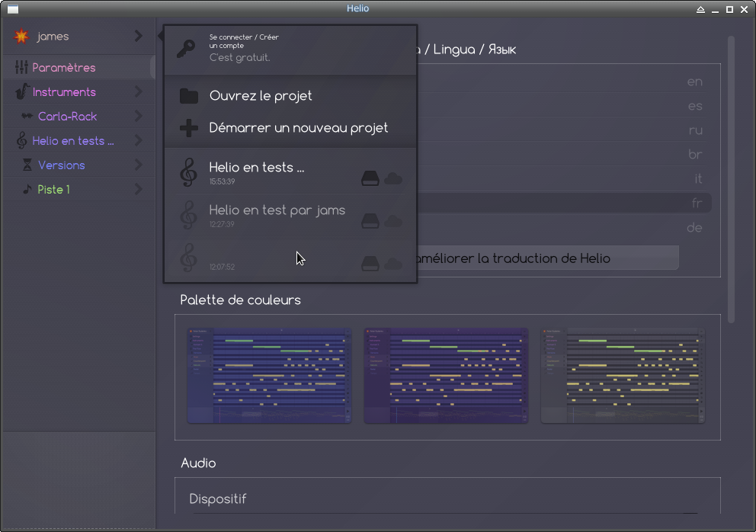Click the music note icon beside Piste 1
Image resolution: width=756 pixels, height=532 pixels.
(x=27, y=189)
